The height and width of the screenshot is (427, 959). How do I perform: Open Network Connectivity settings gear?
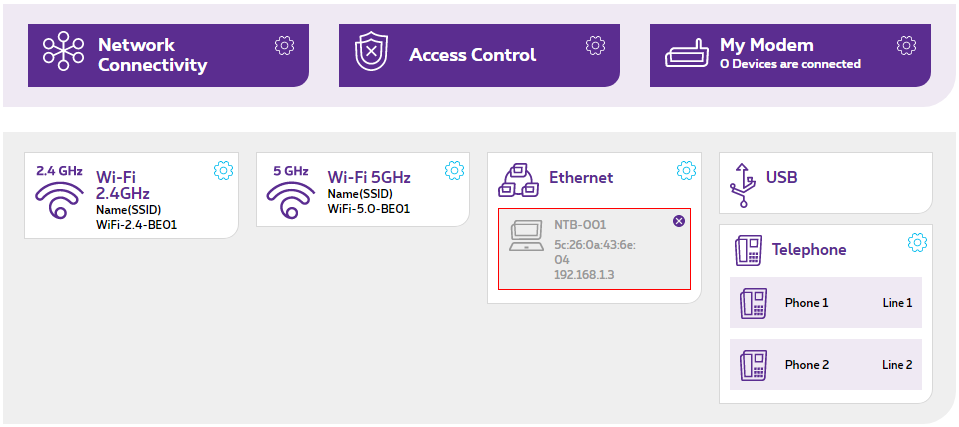click(285, 45)
